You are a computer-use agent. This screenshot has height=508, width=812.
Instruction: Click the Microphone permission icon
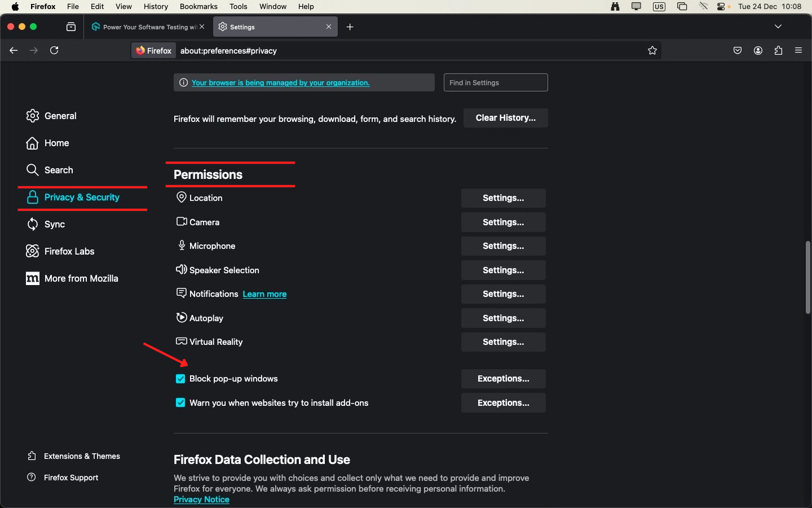(181, 246)
